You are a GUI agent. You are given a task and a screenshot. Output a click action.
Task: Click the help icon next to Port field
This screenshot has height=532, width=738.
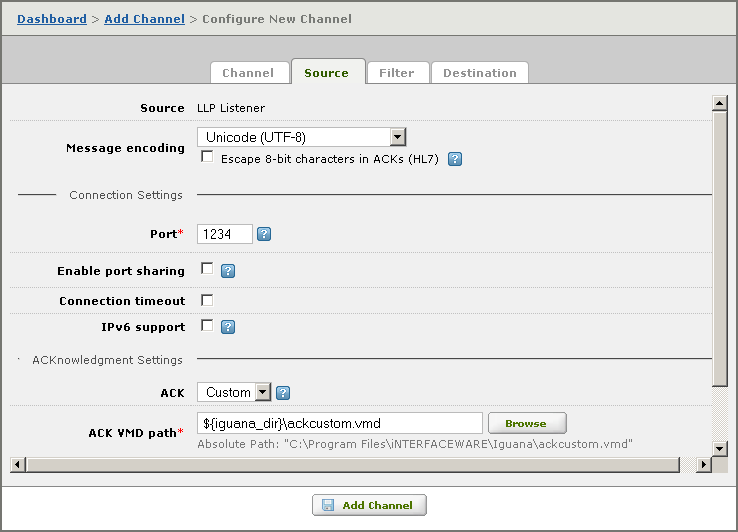click(x=264, y=234)
